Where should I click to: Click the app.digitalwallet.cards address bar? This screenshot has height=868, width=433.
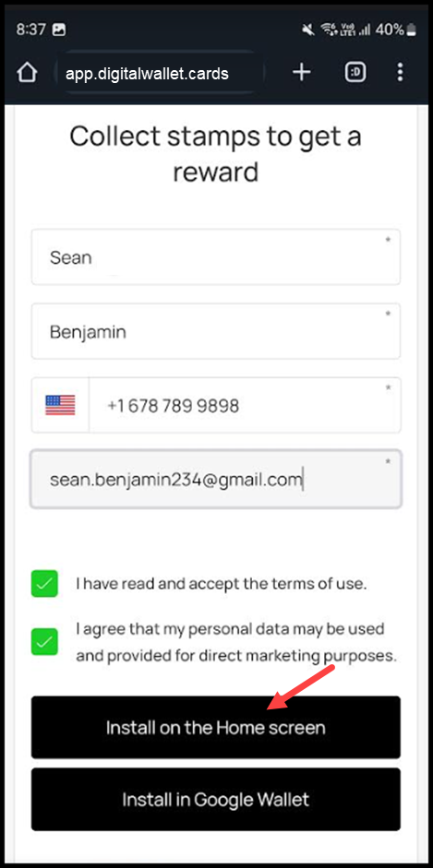pos(160,73)
